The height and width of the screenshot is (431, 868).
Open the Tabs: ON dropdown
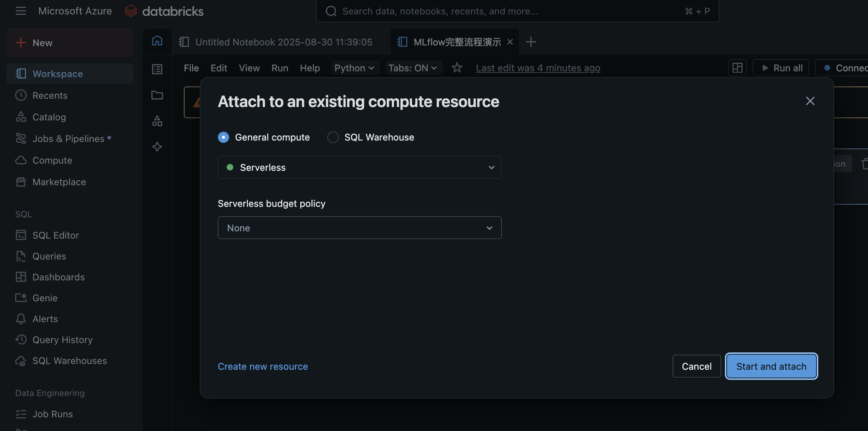coord(413,68)
